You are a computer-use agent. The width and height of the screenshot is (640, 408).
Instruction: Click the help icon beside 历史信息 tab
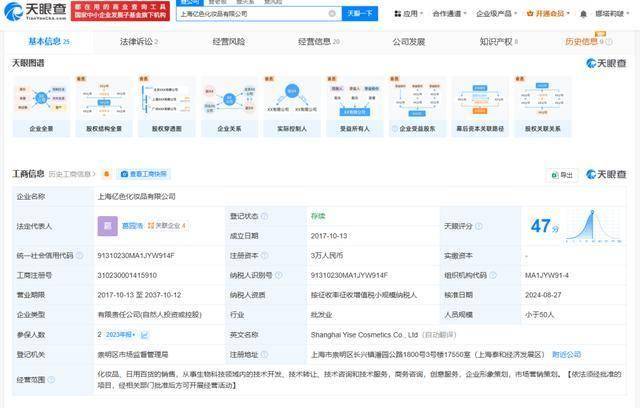click(x=609, y=42)
